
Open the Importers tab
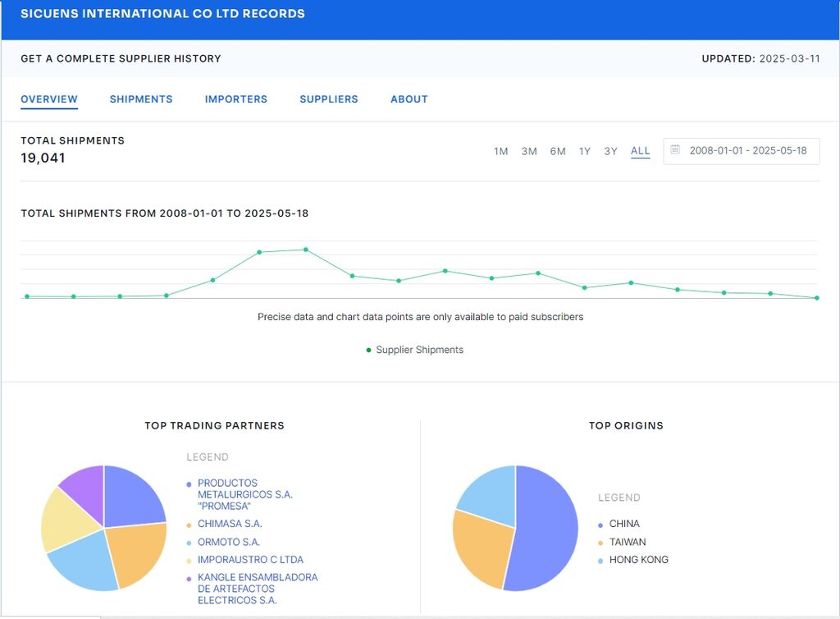[236, 99]
